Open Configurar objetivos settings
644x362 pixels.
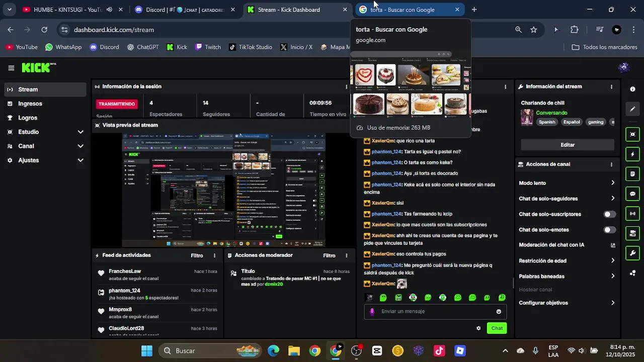(567, 303)
